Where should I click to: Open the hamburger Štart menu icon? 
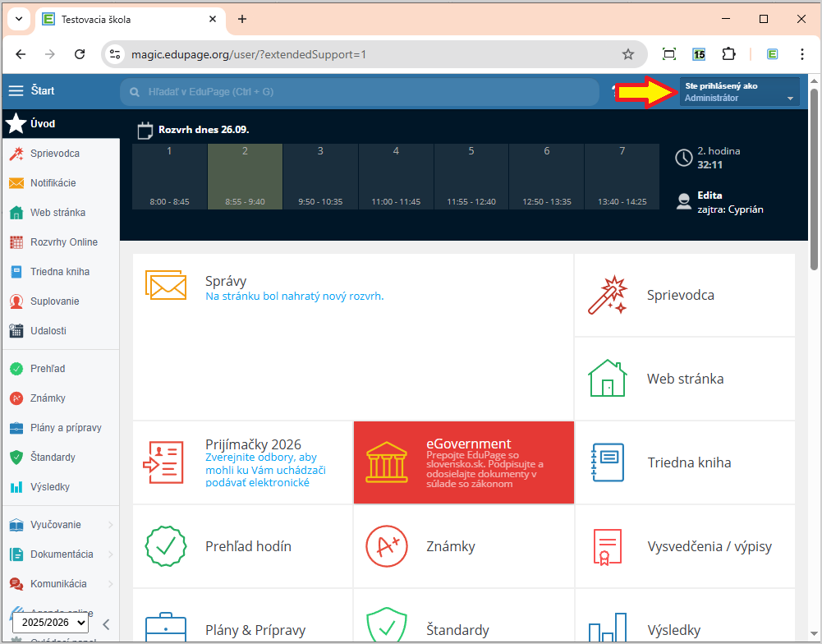(x=16, y=91)
